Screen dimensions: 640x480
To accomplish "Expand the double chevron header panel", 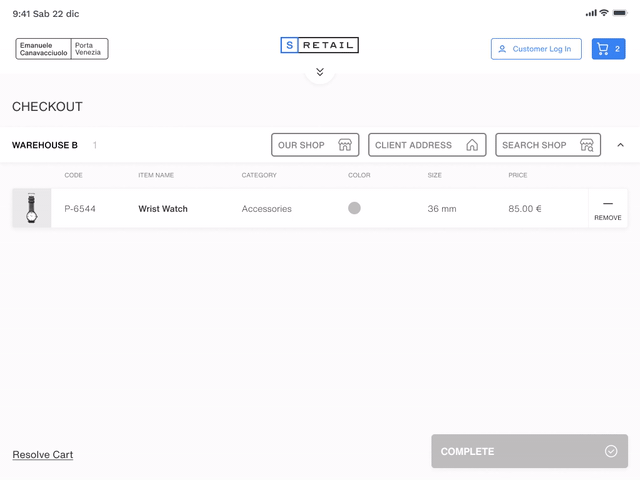I will [x=320, y=72].
